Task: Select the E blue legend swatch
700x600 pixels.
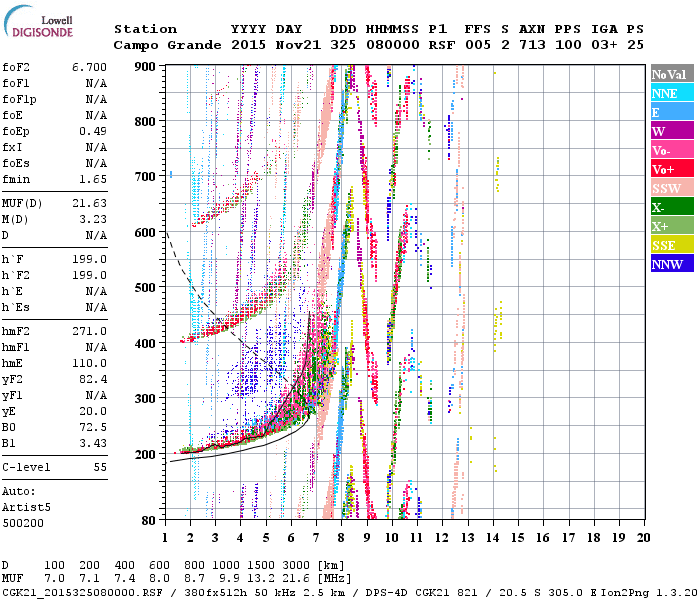Action: [x=672, y=112]
